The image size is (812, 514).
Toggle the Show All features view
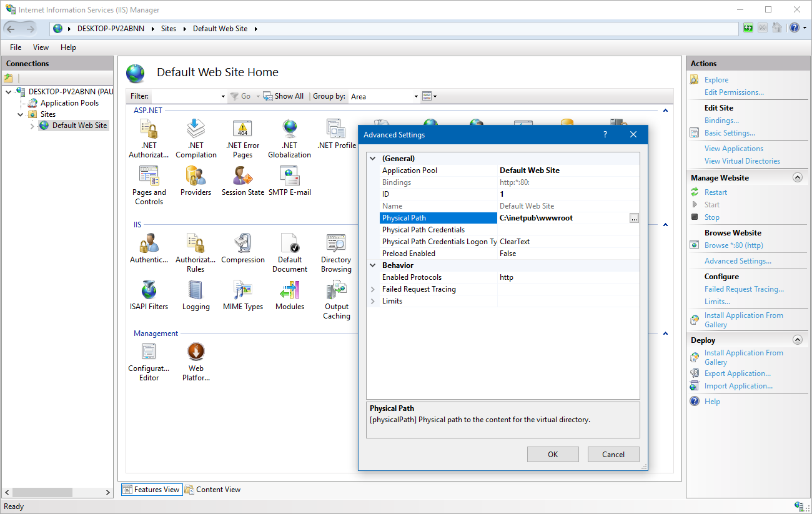click(x=283, y=96)
